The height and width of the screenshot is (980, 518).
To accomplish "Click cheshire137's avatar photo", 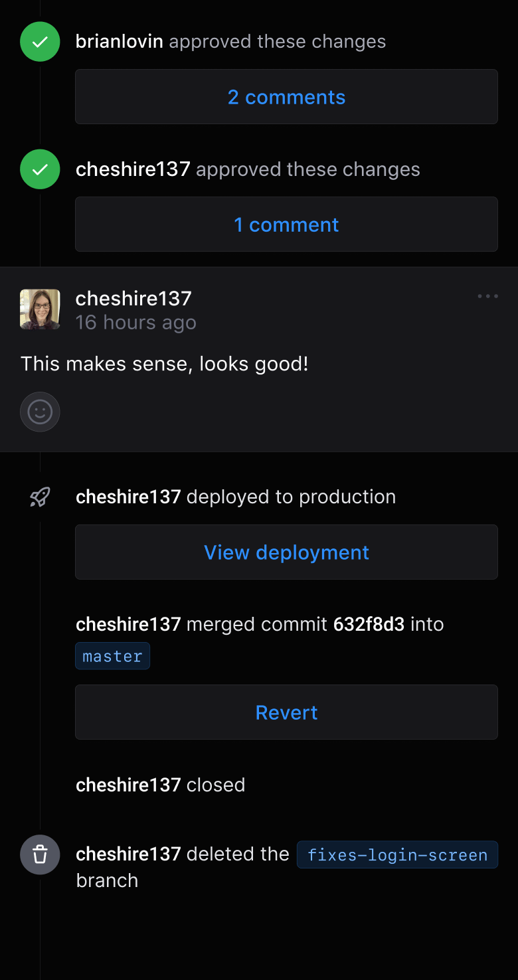I will [40, 309].
